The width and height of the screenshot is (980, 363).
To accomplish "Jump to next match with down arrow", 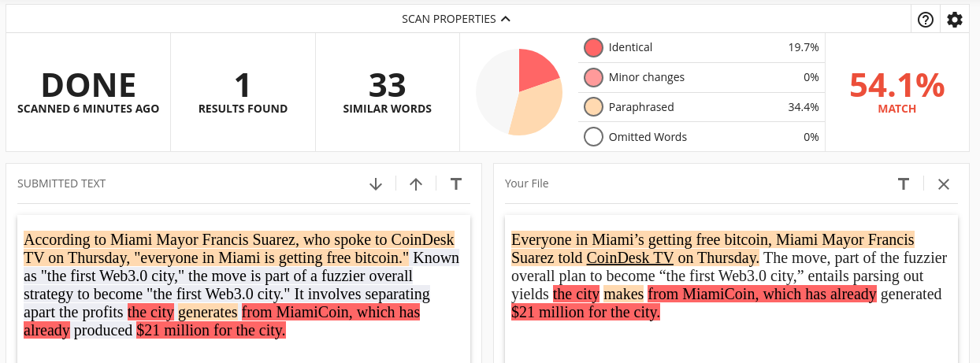I will point(376,183).
